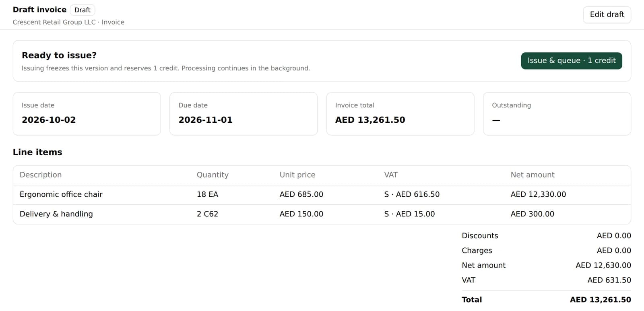Click the Edit draft button

click(x=607, y=14)
